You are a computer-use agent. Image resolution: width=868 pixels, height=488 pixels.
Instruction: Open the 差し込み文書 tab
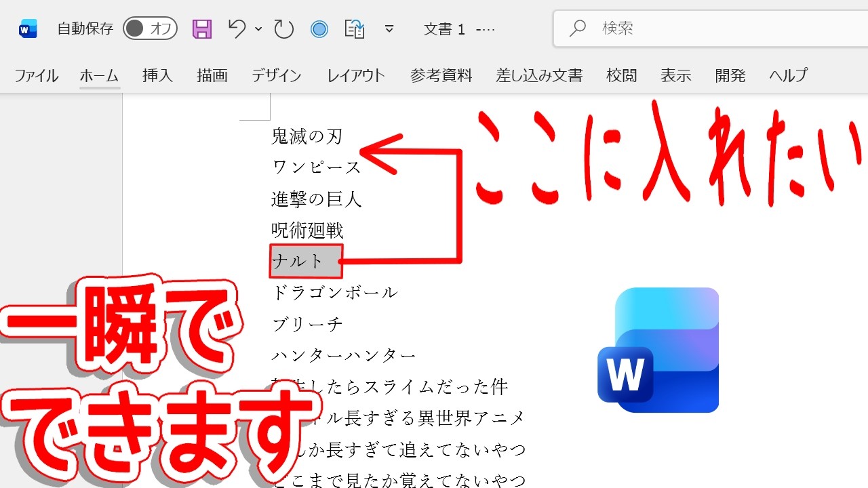[x=539, y=75]
